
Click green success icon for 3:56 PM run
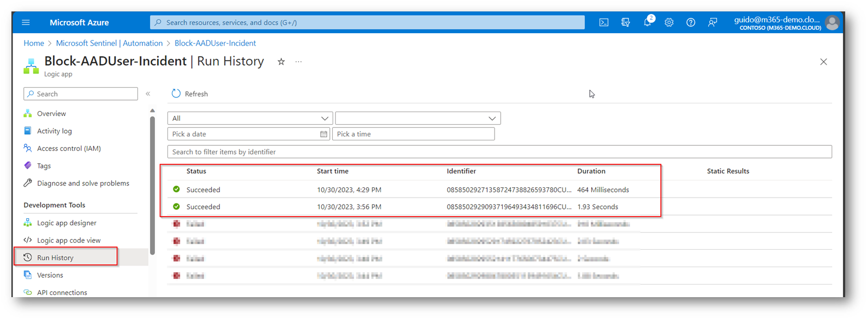[x=176, y=206]
